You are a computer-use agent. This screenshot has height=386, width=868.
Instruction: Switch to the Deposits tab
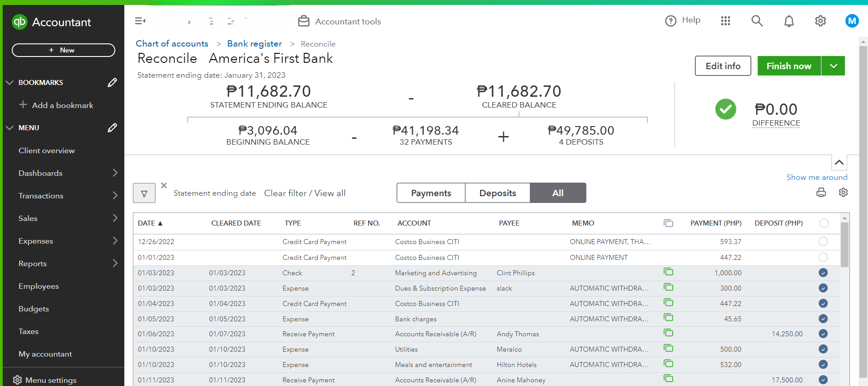(497, 193)
